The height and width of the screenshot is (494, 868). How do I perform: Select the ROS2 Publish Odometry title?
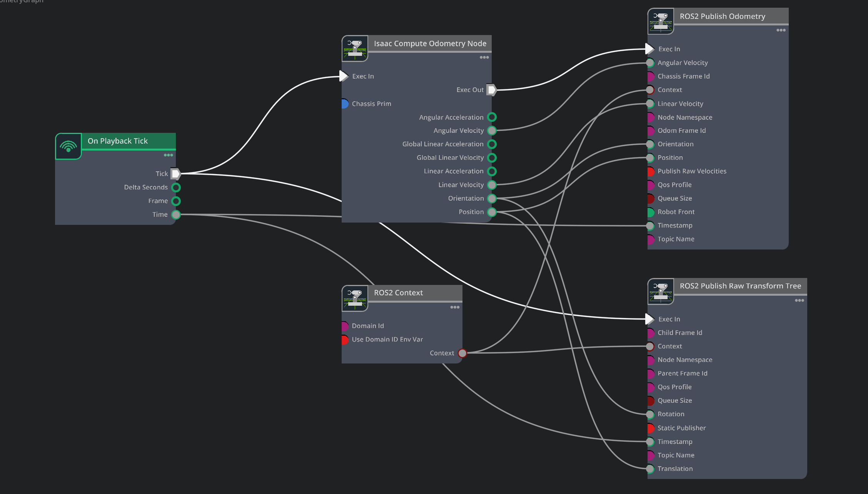tap(723, 16)
